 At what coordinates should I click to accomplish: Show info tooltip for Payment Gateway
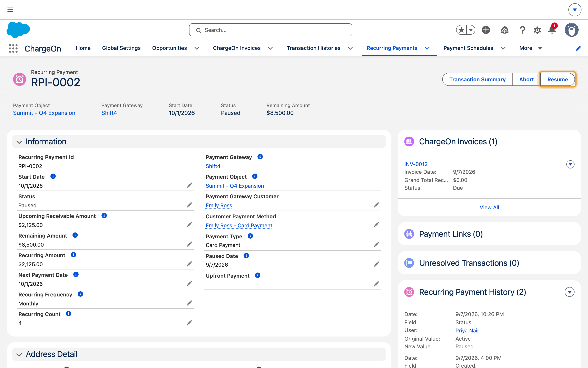coord(260,157)
